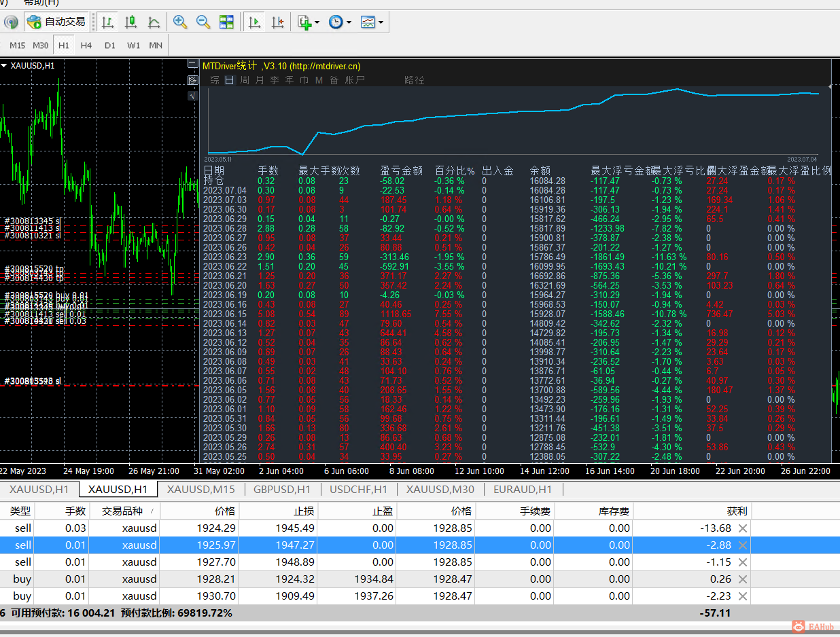Switch chart to candlestick mode
Screen dimensions: 840x637
coord(131,22)
